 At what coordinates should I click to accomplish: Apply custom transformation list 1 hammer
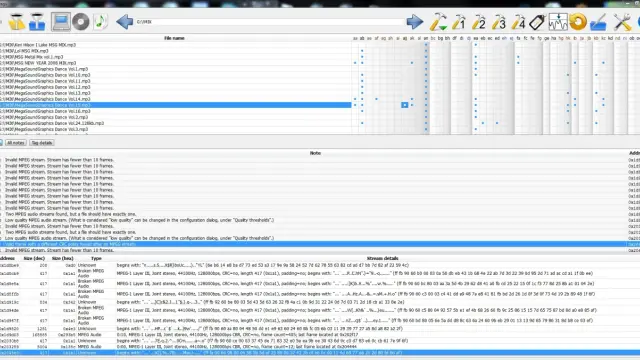pyautogui.click(x=458, y=22)
